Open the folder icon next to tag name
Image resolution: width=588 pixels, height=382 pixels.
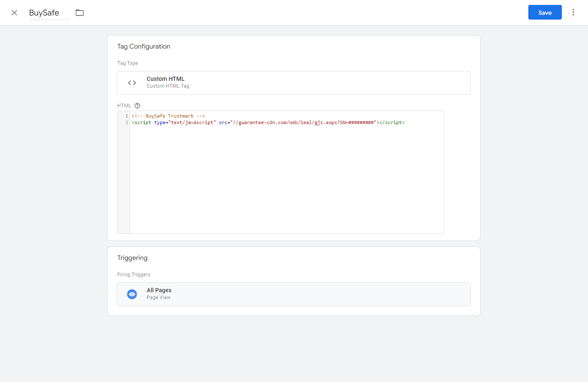tap(80, 13)
